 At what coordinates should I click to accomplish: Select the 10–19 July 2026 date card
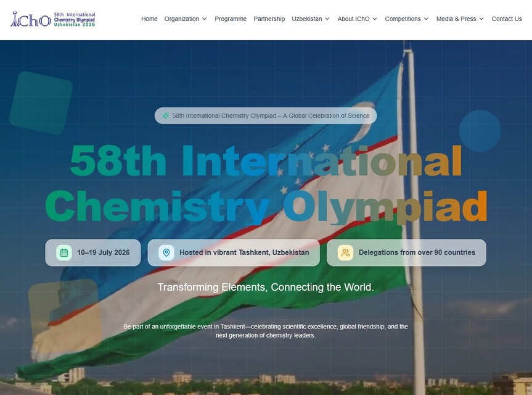[92, 252]
